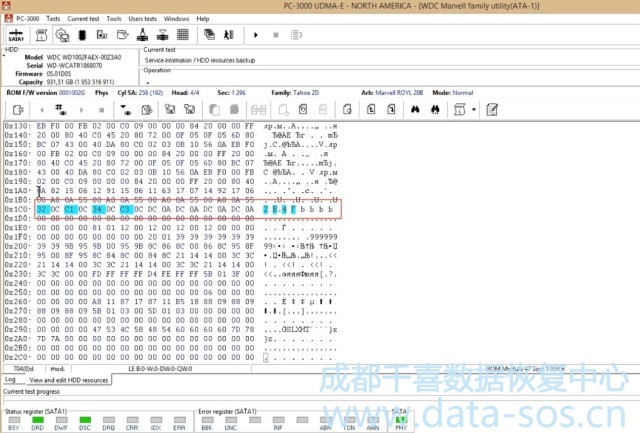This screenshot has width=640, height=433.
Task: Click the dropdown triangle with eye icon
Action: (x=126, y=109)
